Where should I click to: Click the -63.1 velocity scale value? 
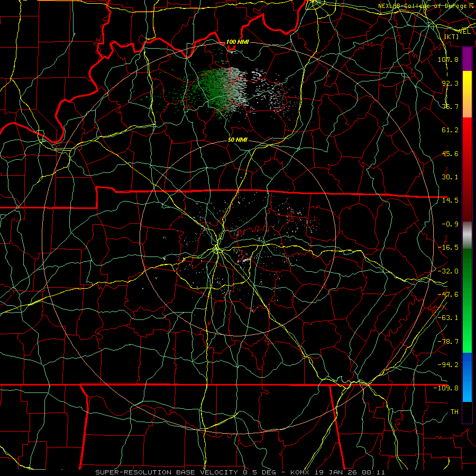[x=448, y=318]
